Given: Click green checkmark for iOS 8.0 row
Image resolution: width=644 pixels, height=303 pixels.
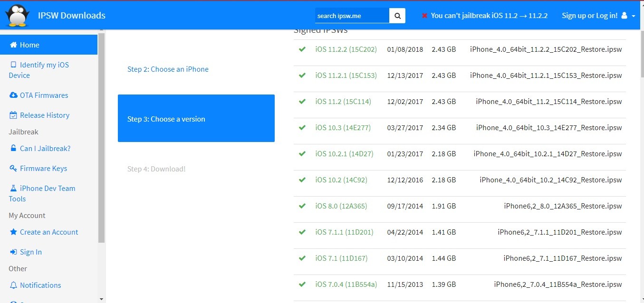Looking at the screenshot, I should click(x=302, y=206).
